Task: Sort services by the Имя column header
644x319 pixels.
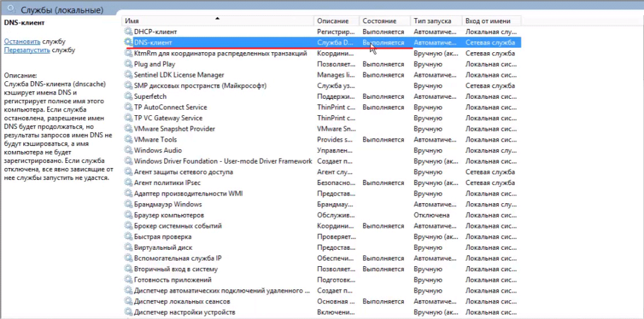Action: tap(218, 21)
